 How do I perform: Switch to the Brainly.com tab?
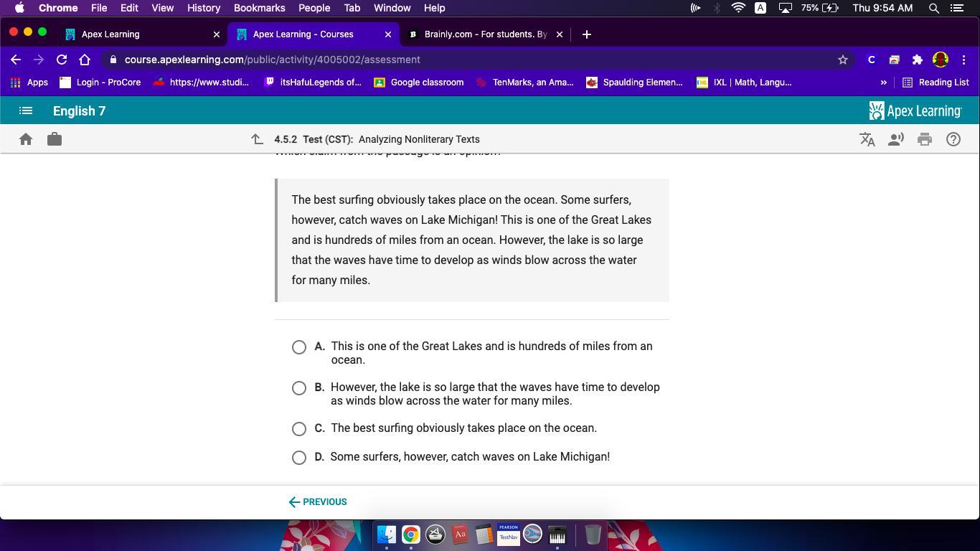(x=485, y=34)
